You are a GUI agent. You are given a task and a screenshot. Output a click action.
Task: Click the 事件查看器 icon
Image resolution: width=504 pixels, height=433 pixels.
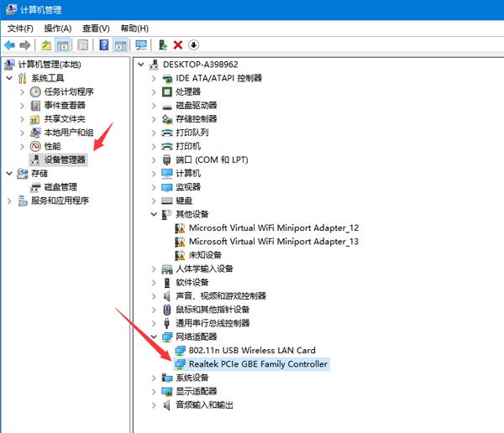pyautogui.click(x=35, y=106)
